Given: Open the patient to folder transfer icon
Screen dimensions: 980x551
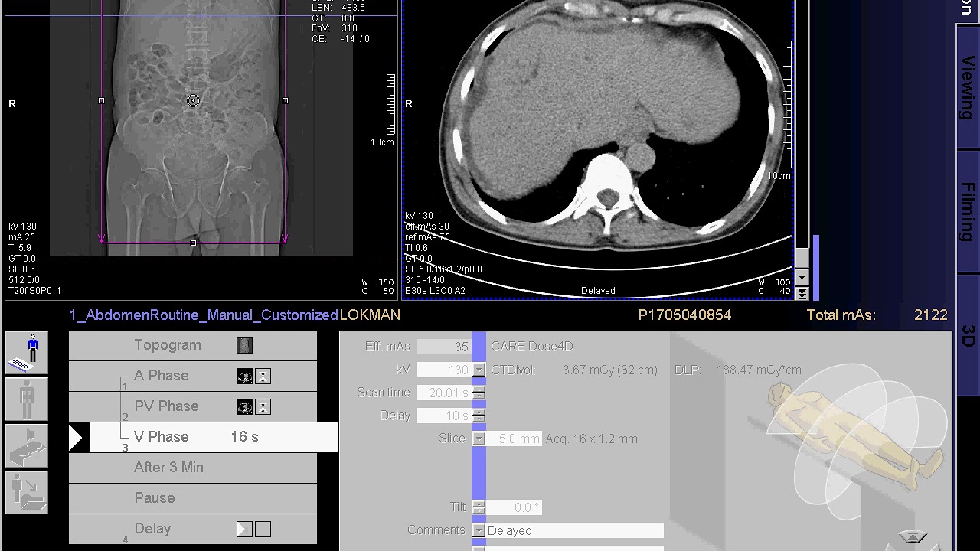Looking at the screenshot, I should 27,492.
